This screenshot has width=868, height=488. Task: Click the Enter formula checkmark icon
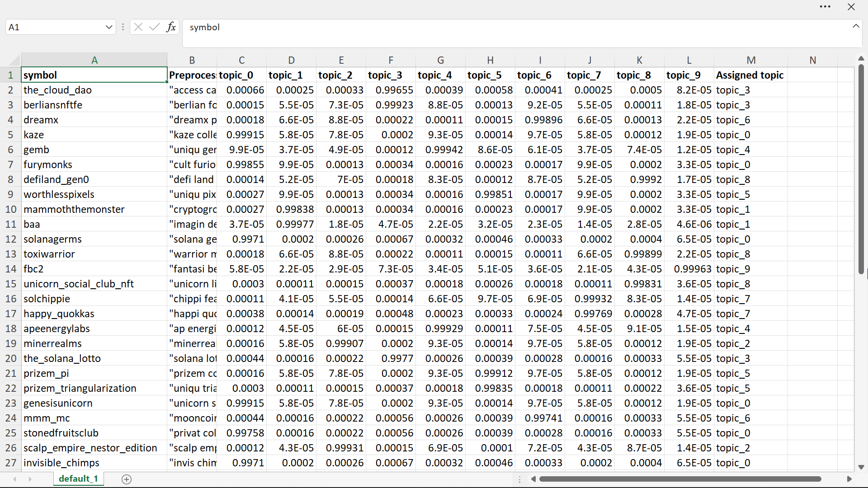click(x=155, y=27)
